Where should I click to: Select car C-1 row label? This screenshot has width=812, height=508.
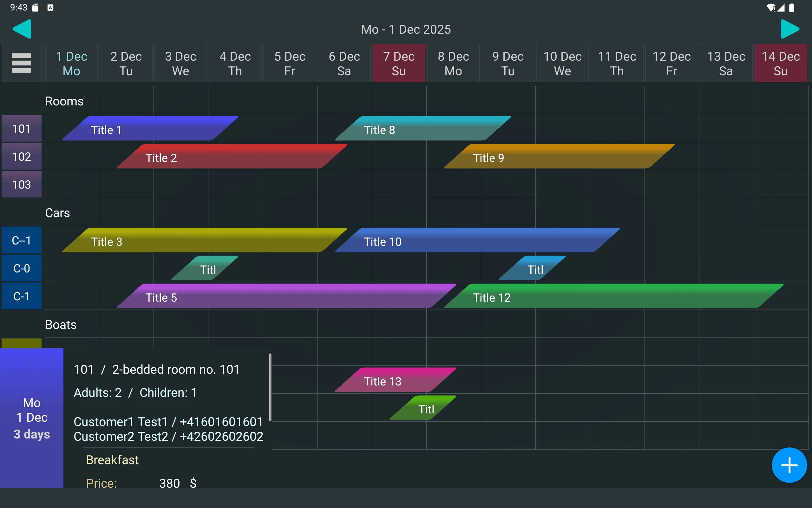click(x=22, y=296)
